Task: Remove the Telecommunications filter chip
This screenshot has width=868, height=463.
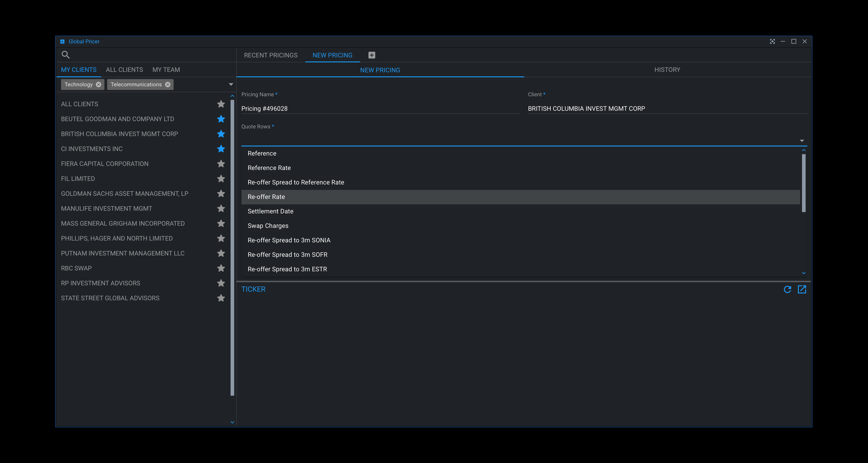Action: click(168, 84)
